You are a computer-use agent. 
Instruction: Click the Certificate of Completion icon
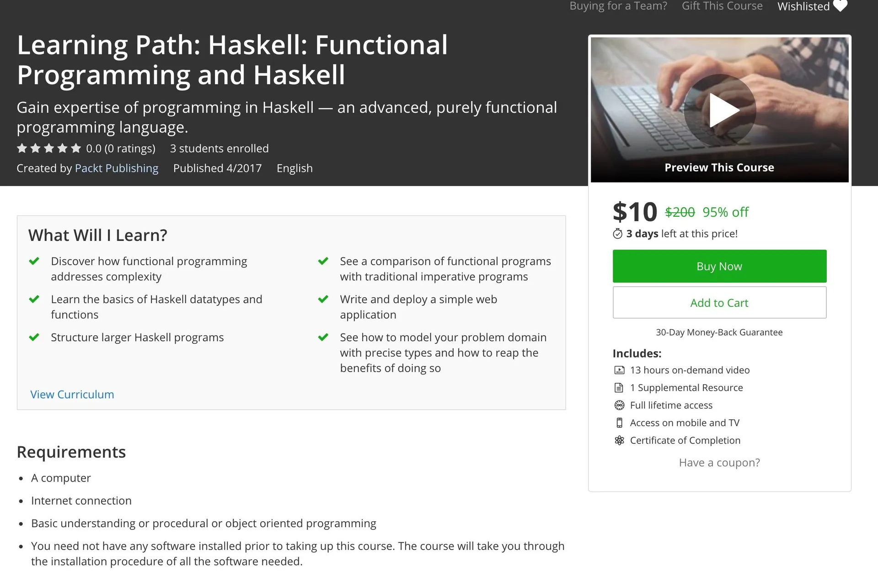[619, 440]
